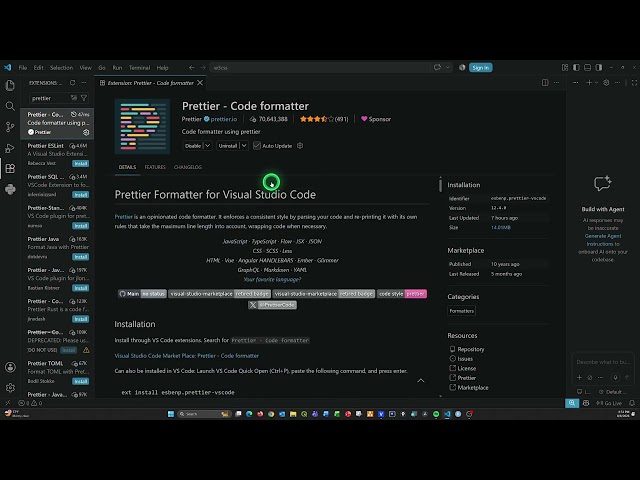Open the Source Control view
Image resolution: width=640 pixels, height=480 pixels.
(x=10, y=127)
